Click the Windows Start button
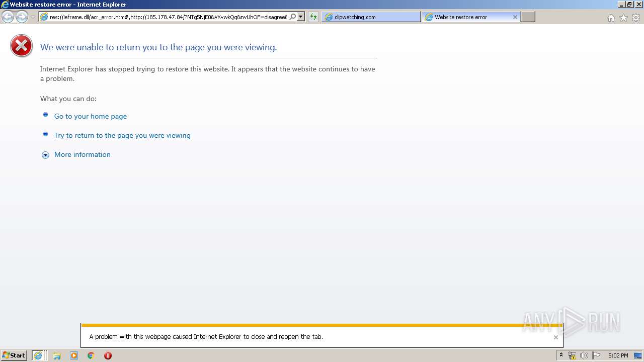The height and width of the screenshot is (362, 644). 14,355
